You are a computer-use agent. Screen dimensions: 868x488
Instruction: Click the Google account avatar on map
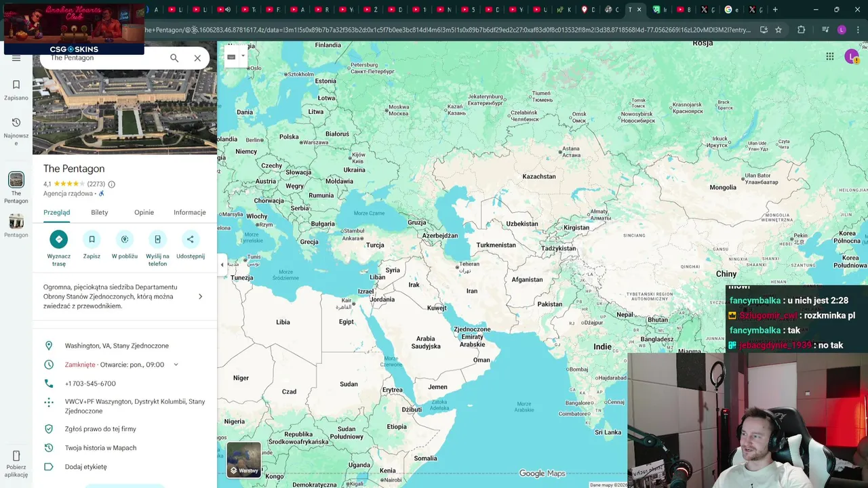[x=852, y=57]
